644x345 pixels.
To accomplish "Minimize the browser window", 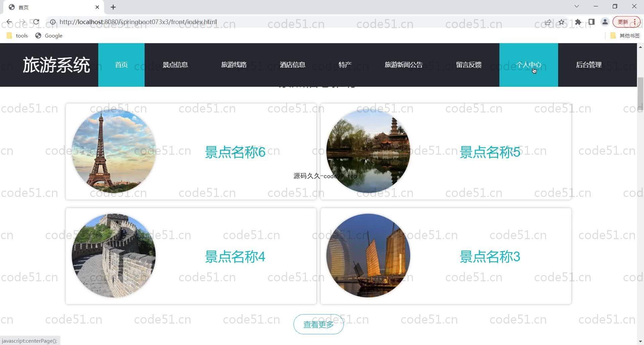I will pyautogui.click(x=596, y=6).
